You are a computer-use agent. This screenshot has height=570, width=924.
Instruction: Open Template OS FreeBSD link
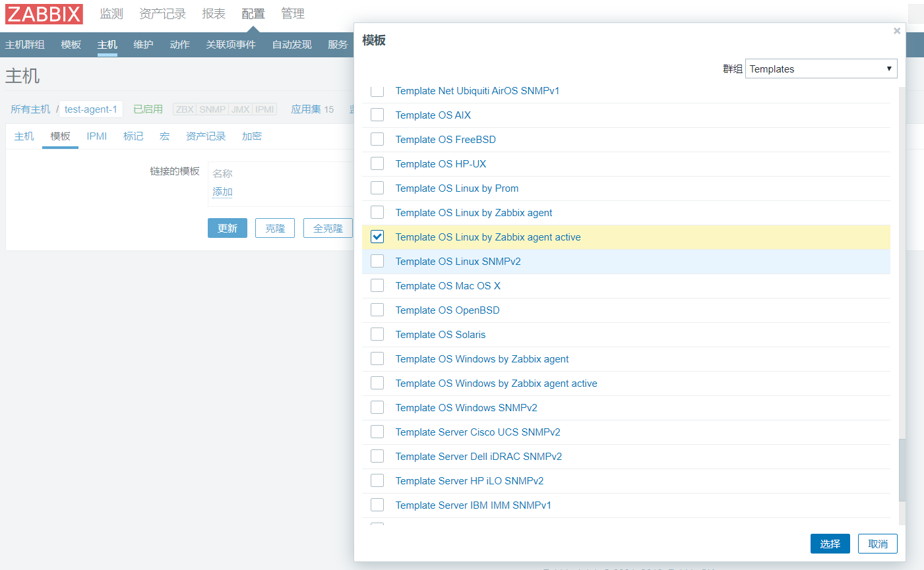coord(446,140)
